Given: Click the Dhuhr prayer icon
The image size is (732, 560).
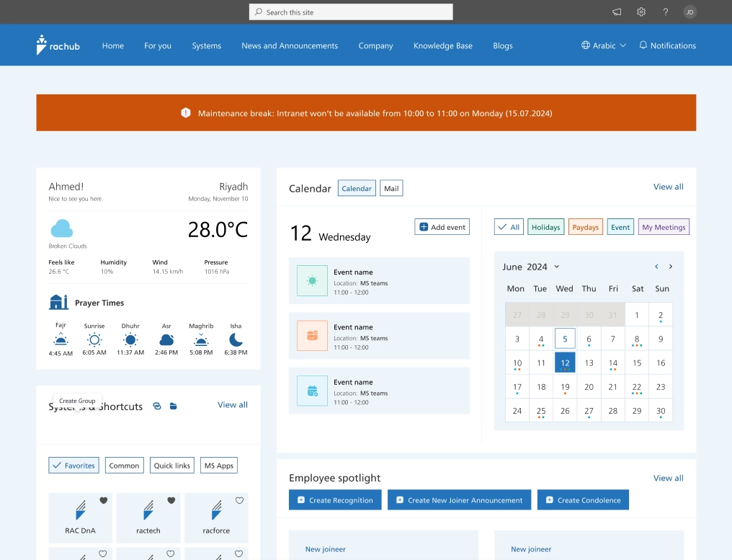Looking at the screenshot, I should (130, 339).
